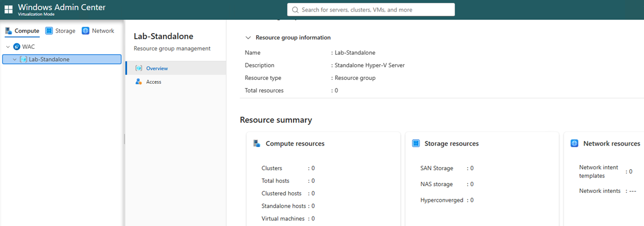644x226 pixels.
Task: Click the SAN Storage row
Action: pyautogui.click(x=447, y=168)
